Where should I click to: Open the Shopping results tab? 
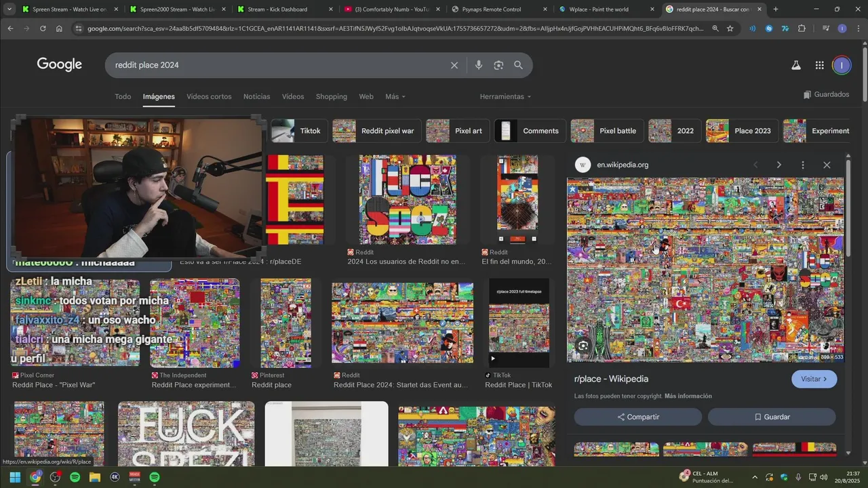332,97
